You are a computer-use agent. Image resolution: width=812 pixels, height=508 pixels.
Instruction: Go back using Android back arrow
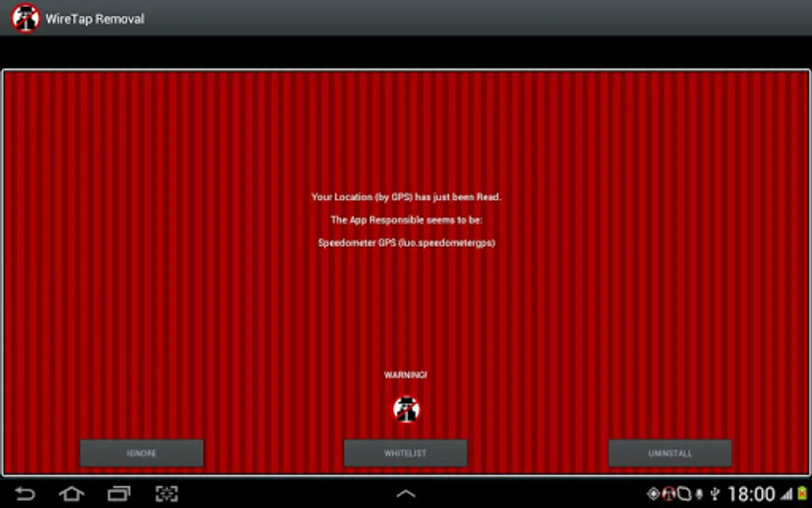point(25,494)
